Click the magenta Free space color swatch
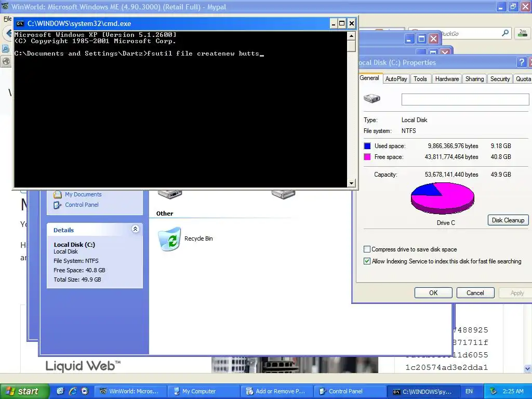 click(367, 157)
